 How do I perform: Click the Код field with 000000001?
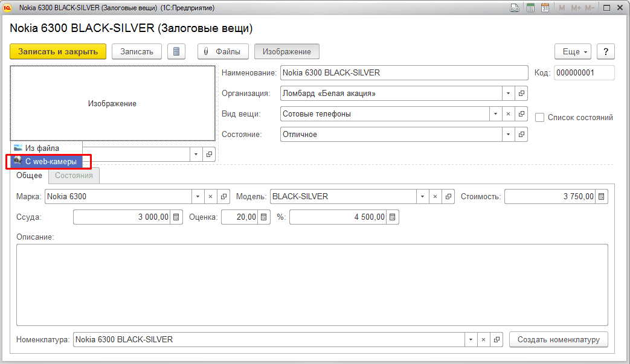(584, 72)
